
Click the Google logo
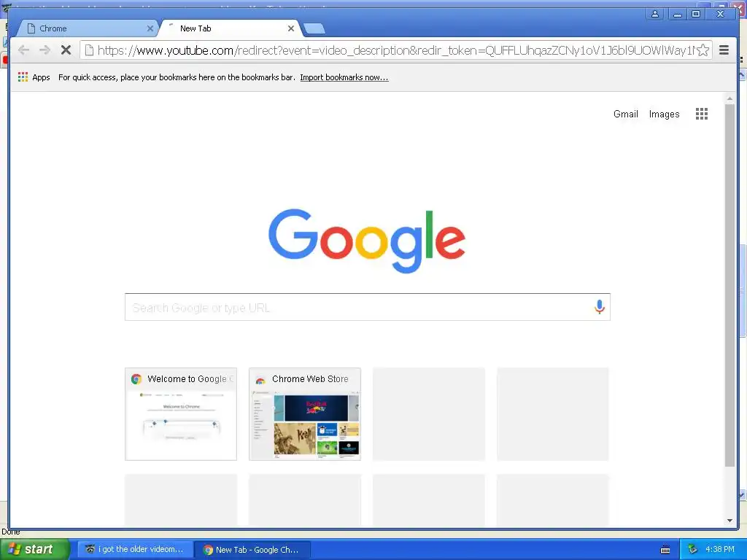(x=367, y=241)
